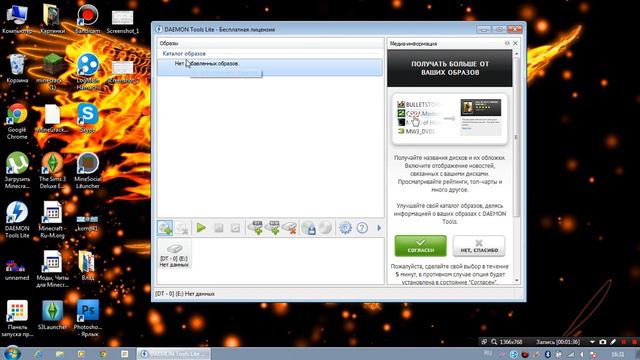Click media info panel scroll up arrow

point(517,53)
